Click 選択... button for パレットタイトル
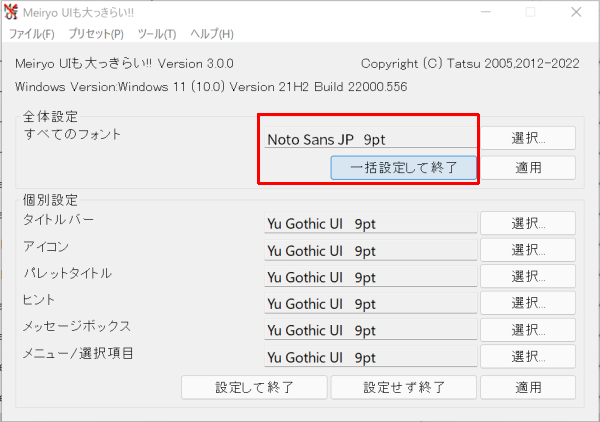This screenshot has height=422, width=600. click(528, 276)
